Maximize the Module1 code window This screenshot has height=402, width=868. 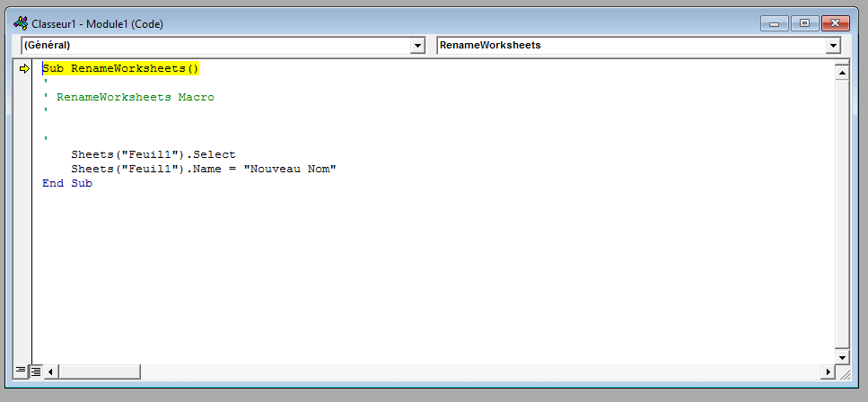805,24
